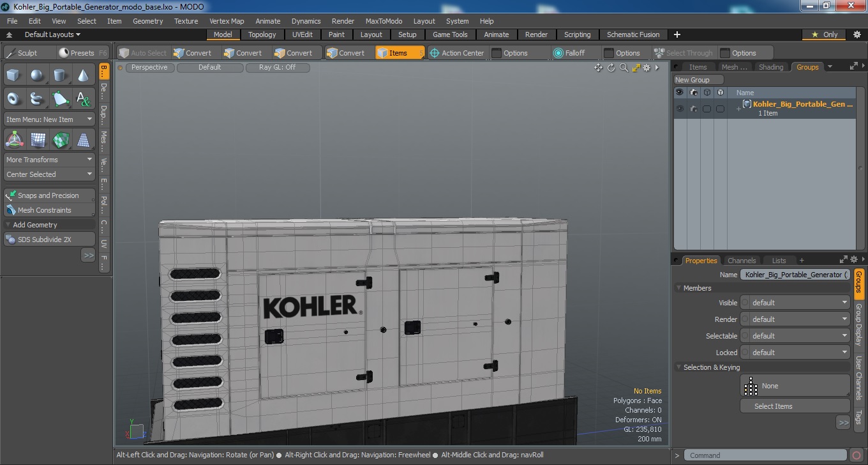Image resolution: width=868 pixels, height=465 pixels.
Task: Click the Command input field
Action: pyautogui.click(x=767, y=455)
